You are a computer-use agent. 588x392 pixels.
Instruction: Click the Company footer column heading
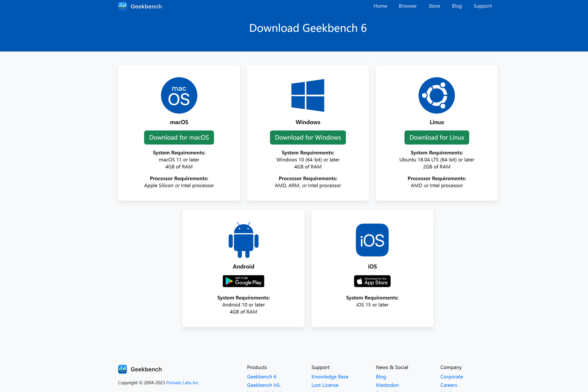[x=451, y=367]
